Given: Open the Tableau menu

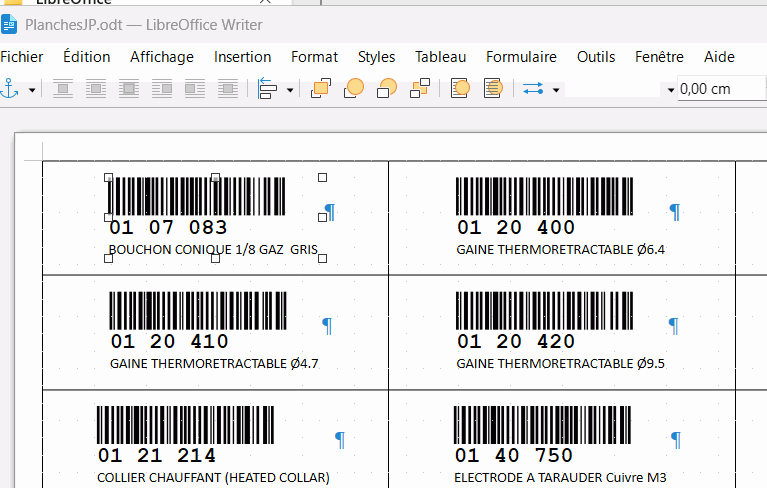Looking at the screenshot, I should (x=440, y=57).
